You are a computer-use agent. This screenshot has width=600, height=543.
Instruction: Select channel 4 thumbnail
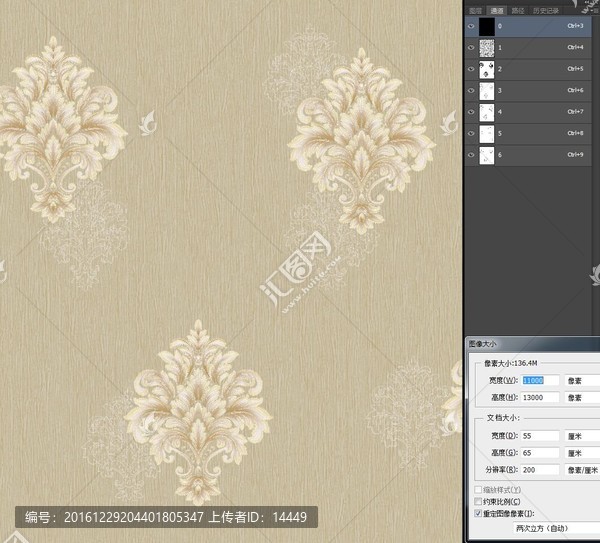click(487, 113)
